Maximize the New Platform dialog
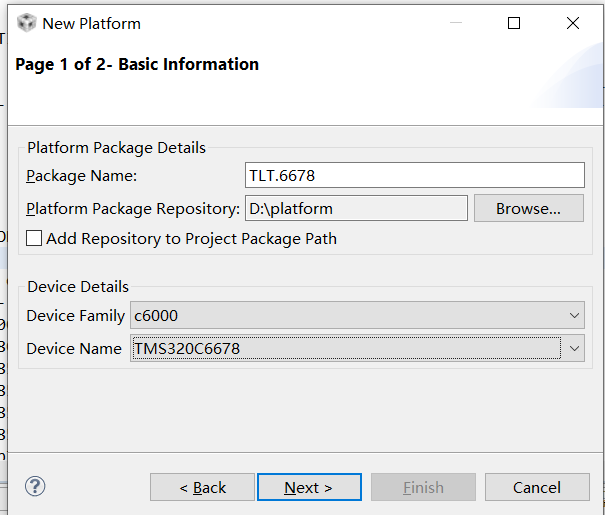The height and width of the screenshot is (515, 605). tap(514, 23)
